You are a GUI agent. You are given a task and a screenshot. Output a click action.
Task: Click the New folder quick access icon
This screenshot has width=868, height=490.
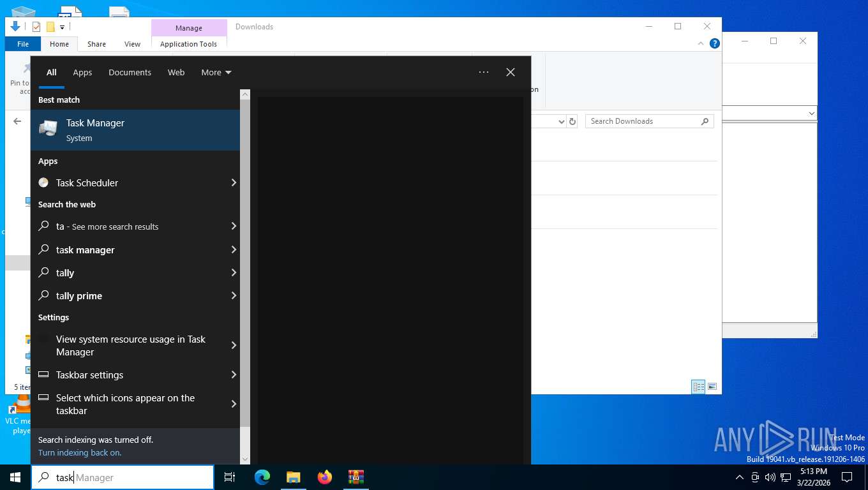pyautogui.click(x=50, y=27)
